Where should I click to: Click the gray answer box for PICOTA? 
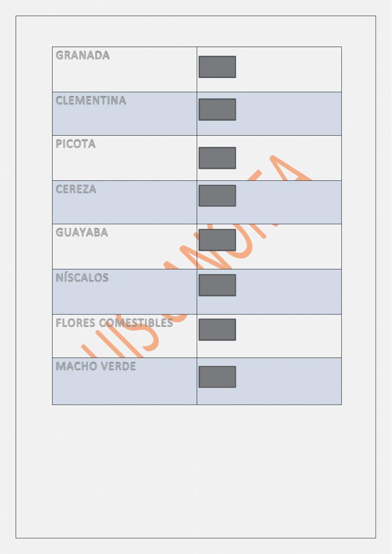(217, 158)
